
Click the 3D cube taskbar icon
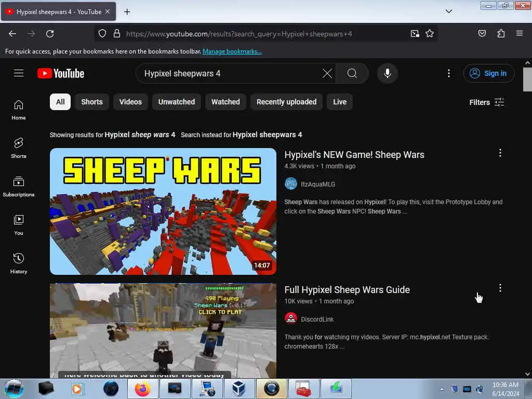click(x=239, y=389)
